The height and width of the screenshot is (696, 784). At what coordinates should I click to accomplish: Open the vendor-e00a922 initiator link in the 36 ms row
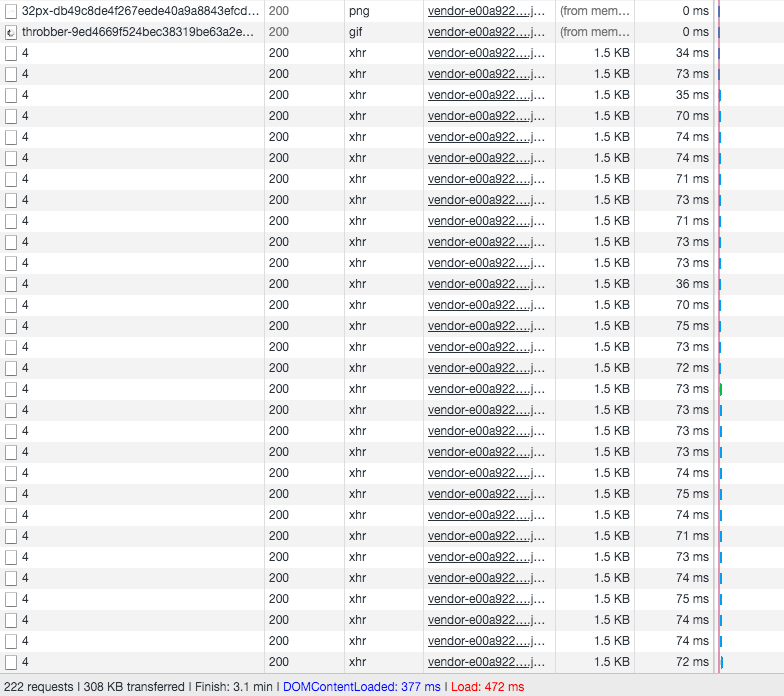coord(486,284)
